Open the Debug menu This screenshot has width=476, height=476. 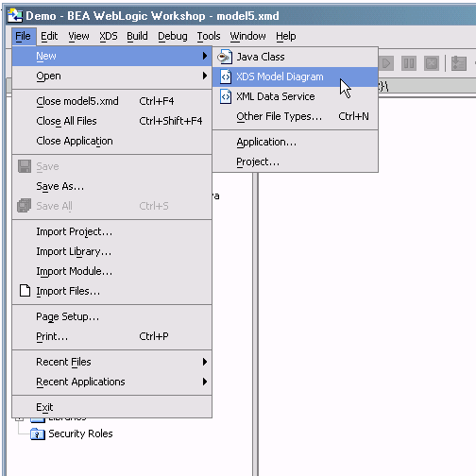(173, 36)
